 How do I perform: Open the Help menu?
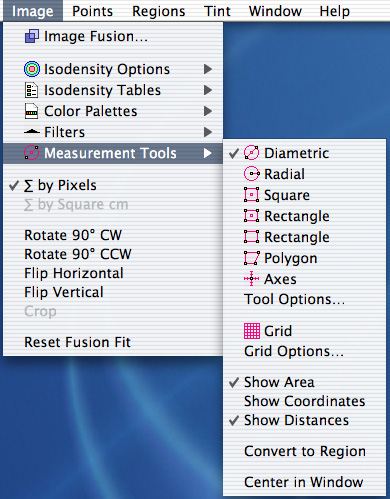click(x=335, y=11)
